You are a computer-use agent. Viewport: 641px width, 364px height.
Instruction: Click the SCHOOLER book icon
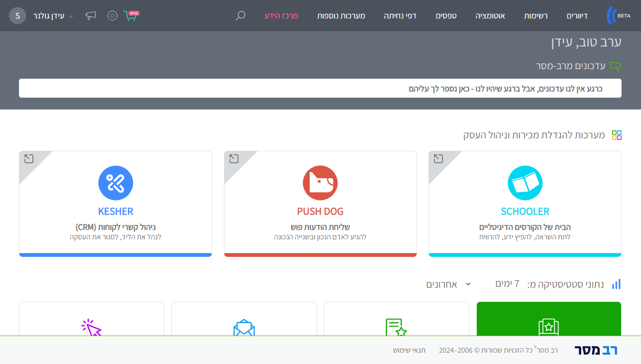coord(525,183)
